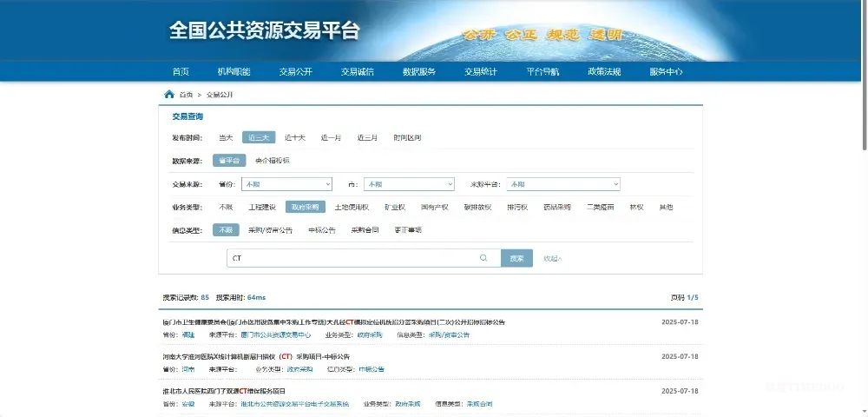Viewport: 868px width, 417px height.
Task: Select the 近三天 publish time filter
Action: tap(259, 138)
